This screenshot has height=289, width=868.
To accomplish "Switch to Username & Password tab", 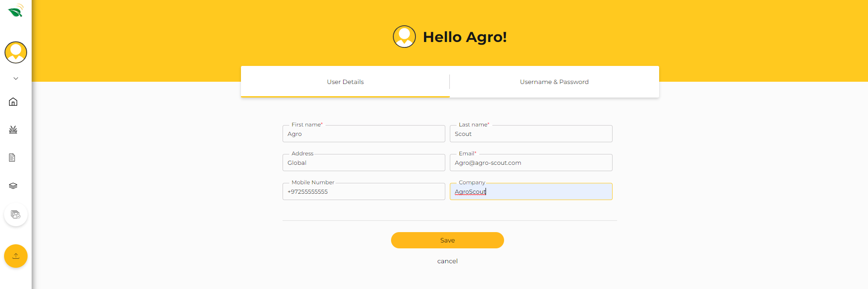I will [x=554, y=82].
